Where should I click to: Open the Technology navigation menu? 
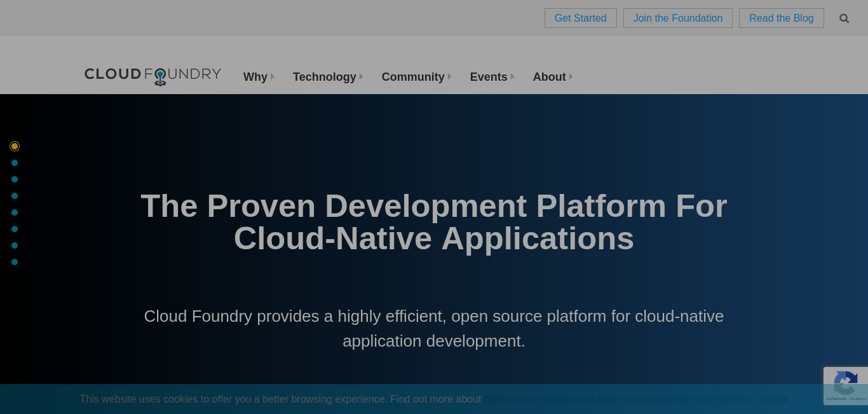click(328, 77)
